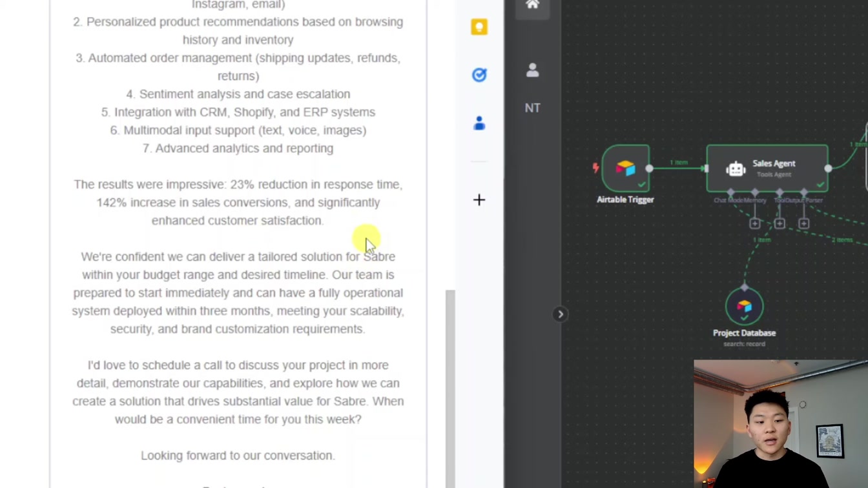Click the Airtable Trigger output handle

click(649, 168)
